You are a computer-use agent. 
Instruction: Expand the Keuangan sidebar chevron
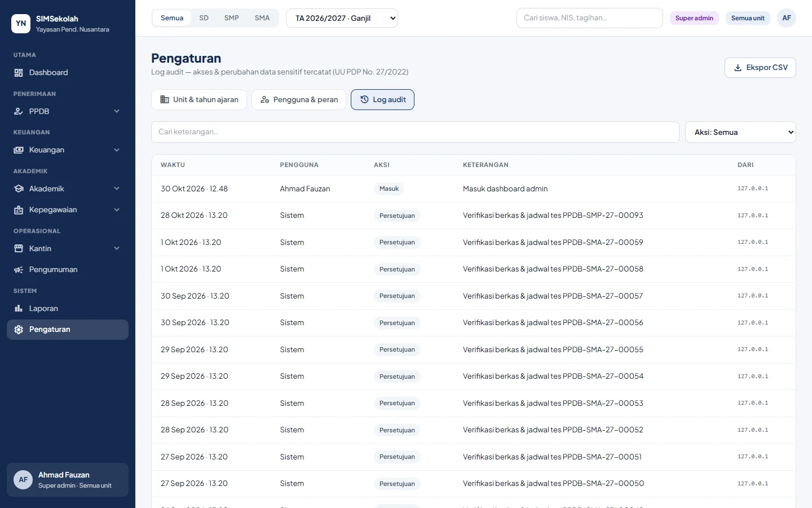[x=117, y=150]
